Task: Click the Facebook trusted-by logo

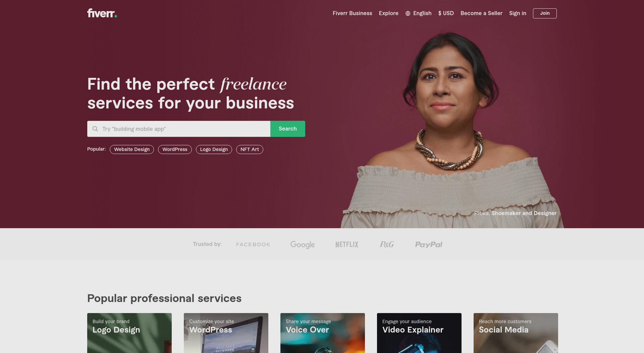Action: click(x=253, y=245)
